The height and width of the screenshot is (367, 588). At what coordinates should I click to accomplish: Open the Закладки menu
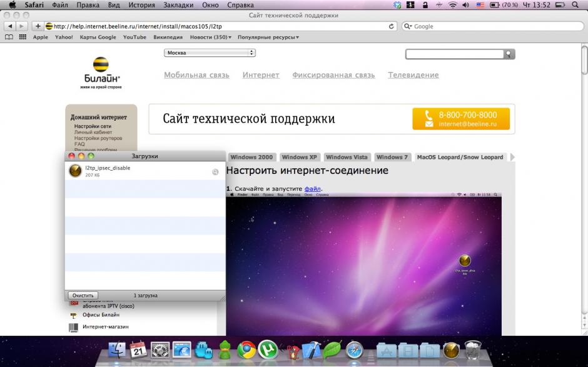coord(178,5)
